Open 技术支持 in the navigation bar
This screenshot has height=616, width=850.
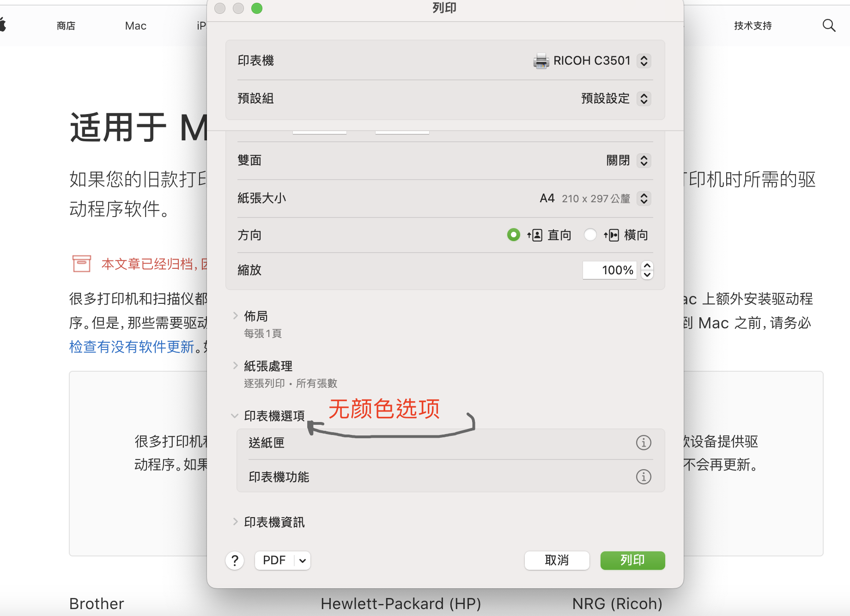tap(753, 26)
